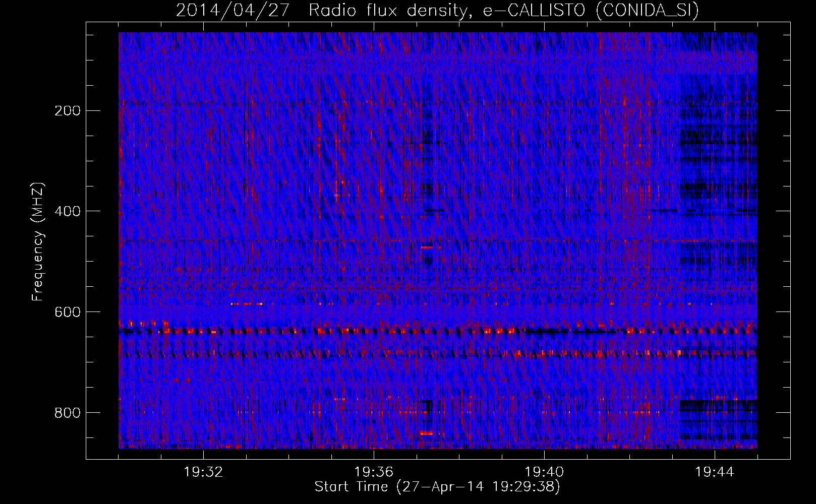
Task: Click the 600 frequency tick label
Action: 68,312
